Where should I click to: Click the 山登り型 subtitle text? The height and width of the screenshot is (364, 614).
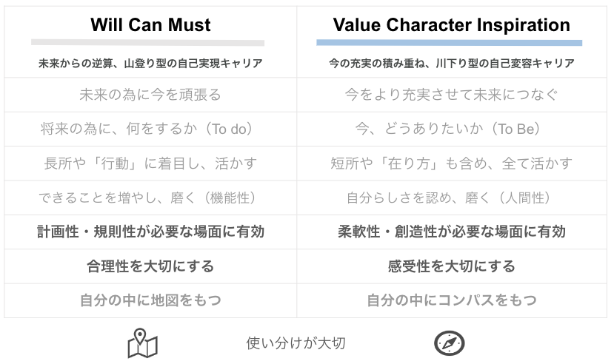pyautogui.click(x=150, y=64)
